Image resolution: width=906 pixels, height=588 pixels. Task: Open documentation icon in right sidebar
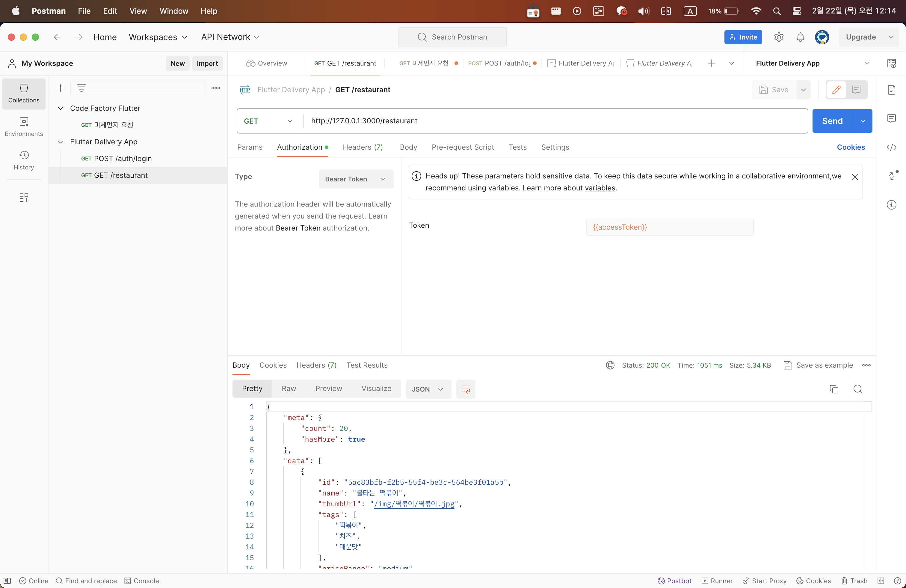tap(891, 90)
